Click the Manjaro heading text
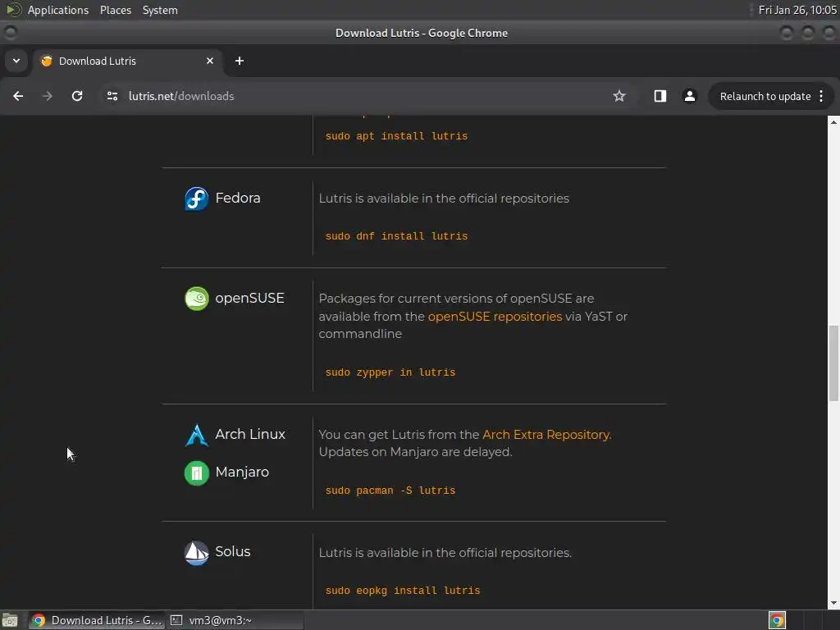 tap(242, 472)
